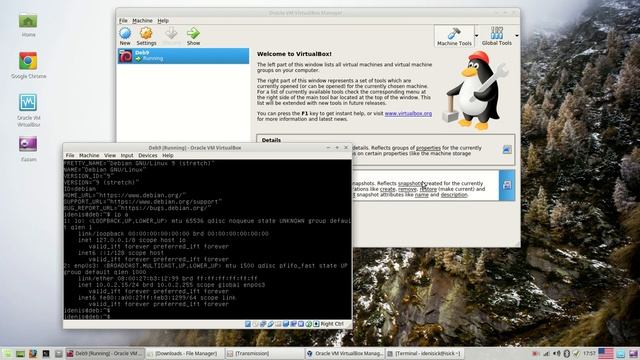The height and width of the screenshot is (360, 640).
Task: Follow the www.virtualbox.org link
Action: [408, 113]
